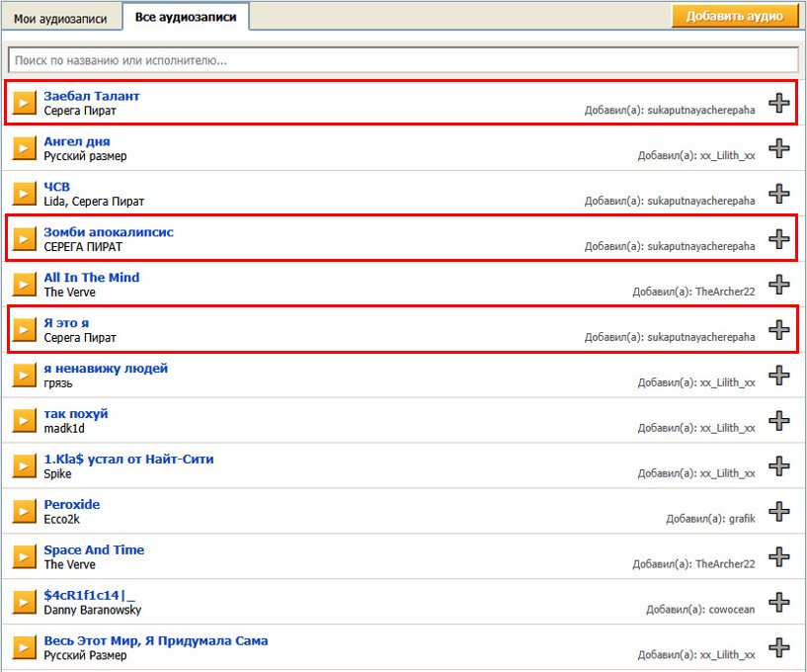Add "1.Kla$ устал от Найт-Сити" to my audio

pyautogui.click(x=779, y=466)
